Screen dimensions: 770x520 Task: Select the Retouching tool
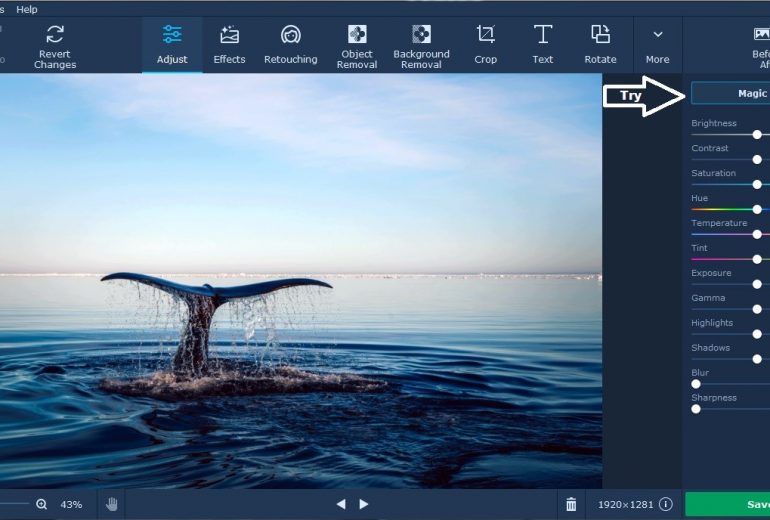[290, 45]
